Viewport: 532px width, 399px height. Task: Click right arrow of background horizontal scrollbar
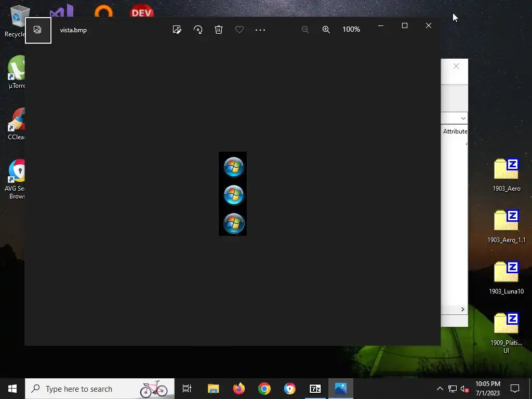coord(462,310)
